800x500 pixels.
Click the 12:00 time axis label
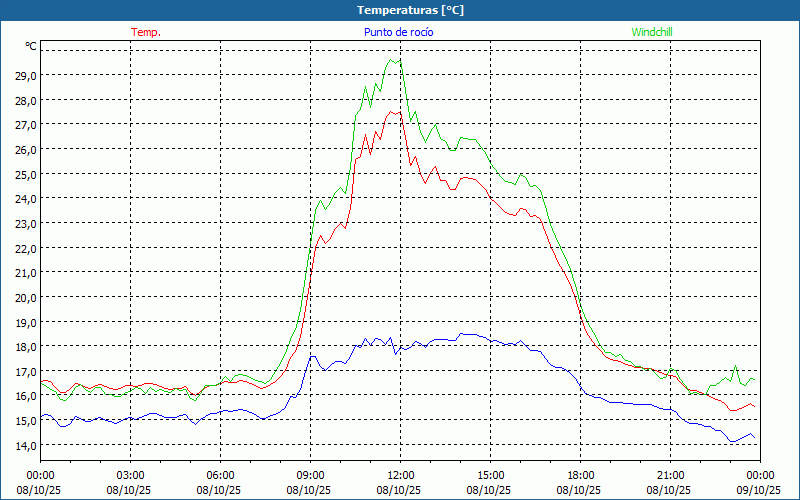pos(400,475)
